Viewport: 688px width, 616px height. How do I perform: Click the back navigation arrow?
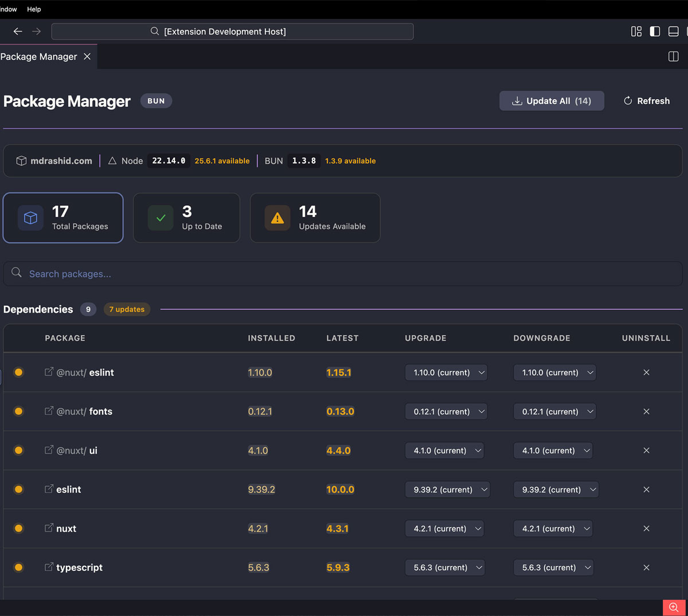pyautogui.click(x=17, y=32)
